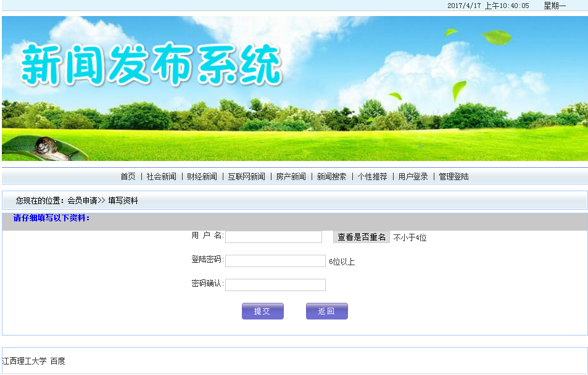Click the 登陆密码 (login password) input field
Screen dimensions: 588x375
pos(275,260)
